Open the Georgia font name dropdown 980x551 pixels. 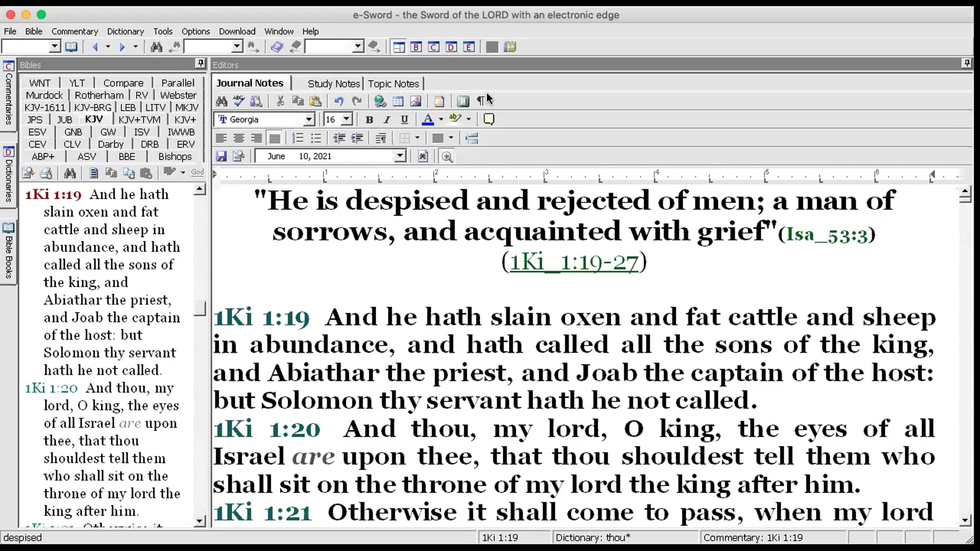[x=309, y=119]
